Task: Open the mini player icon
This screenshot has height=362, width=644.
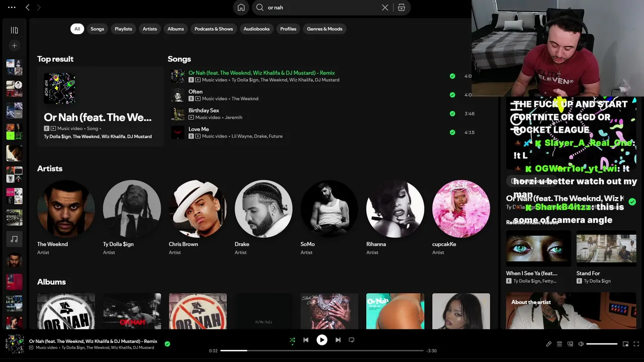Action: point(625,344)
